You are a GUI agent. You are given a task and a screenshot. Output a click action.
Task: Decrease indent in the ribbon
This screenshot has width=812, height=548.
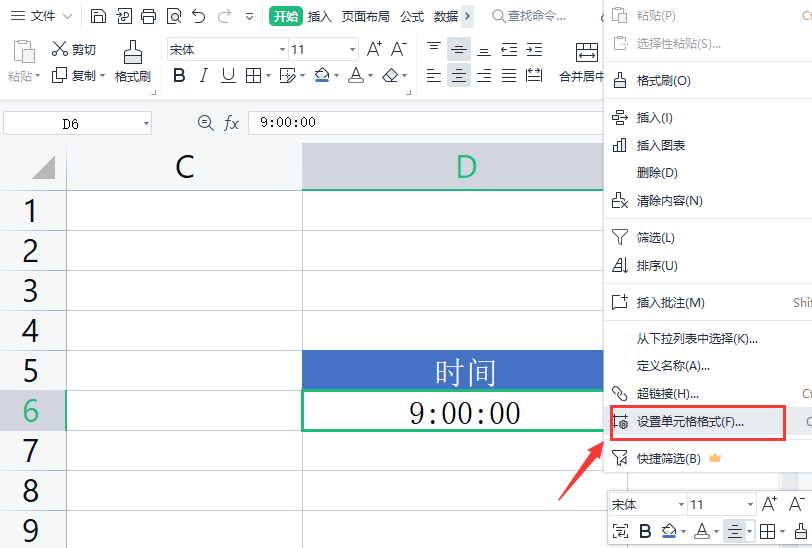point(509,49)
